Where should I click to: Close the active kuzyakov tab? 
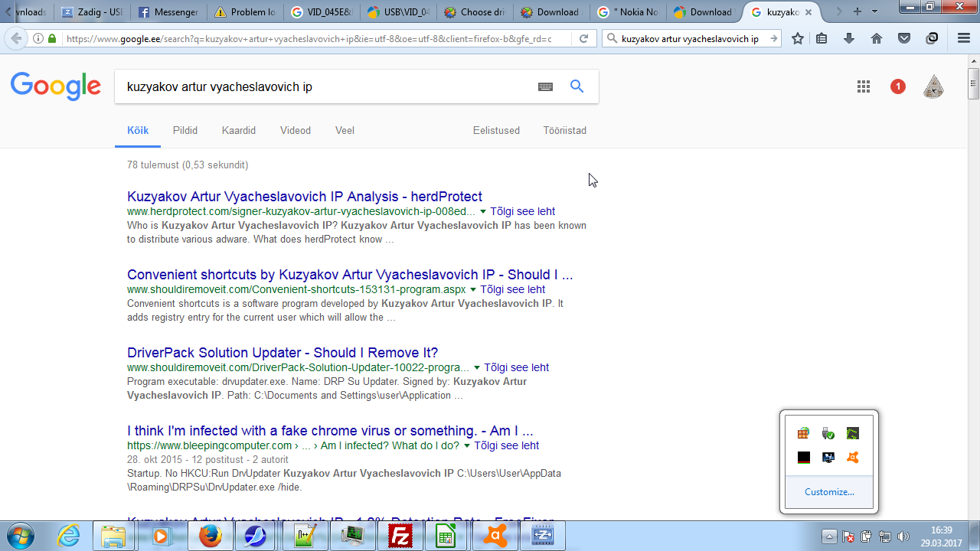pyautogui.click(x=808, y=12)
